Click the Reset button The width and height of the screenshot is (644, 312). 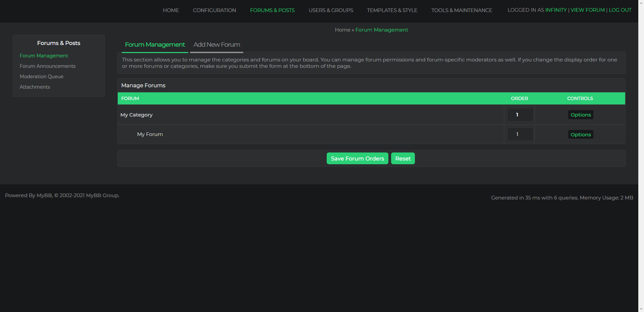pos(402,159)
